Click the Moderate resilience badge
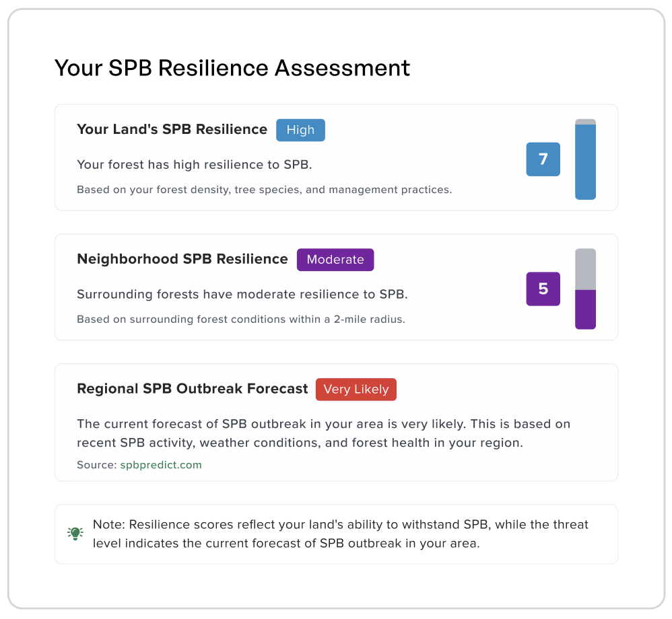This screenshot has width=672, height=619. tap(335, 260)
